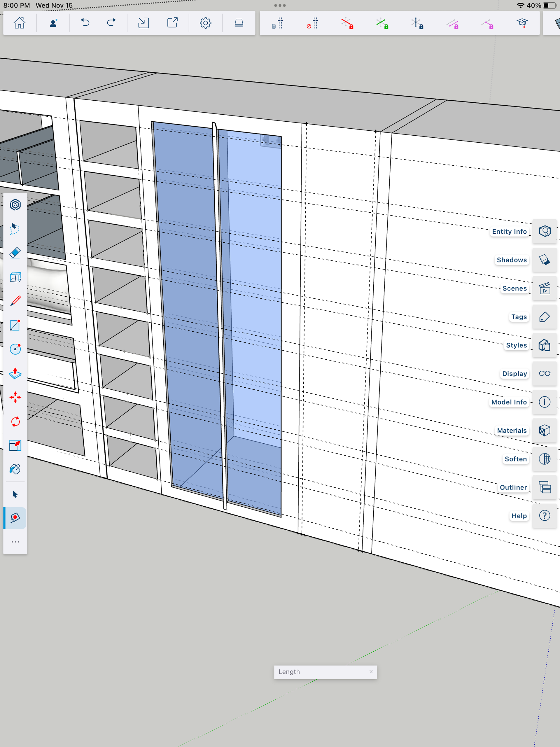Choose the Paint Bucket tool
Image resolution: width=560 pixels, height=747 pixels.
15,469
